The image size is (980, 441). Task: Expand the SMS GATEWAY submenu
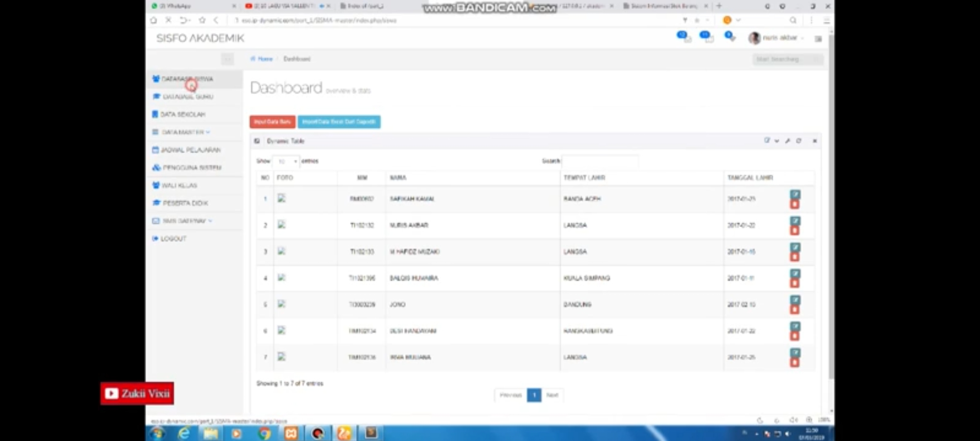[x=184, y=221]
